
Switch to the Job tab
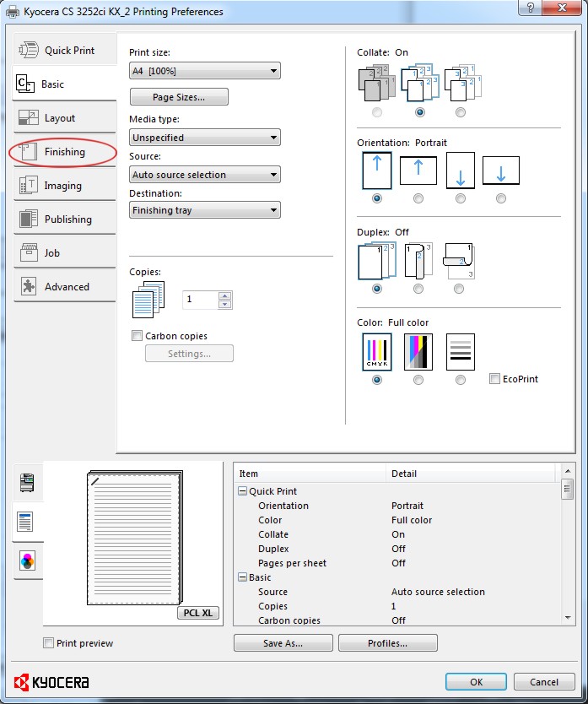(65, 252)
